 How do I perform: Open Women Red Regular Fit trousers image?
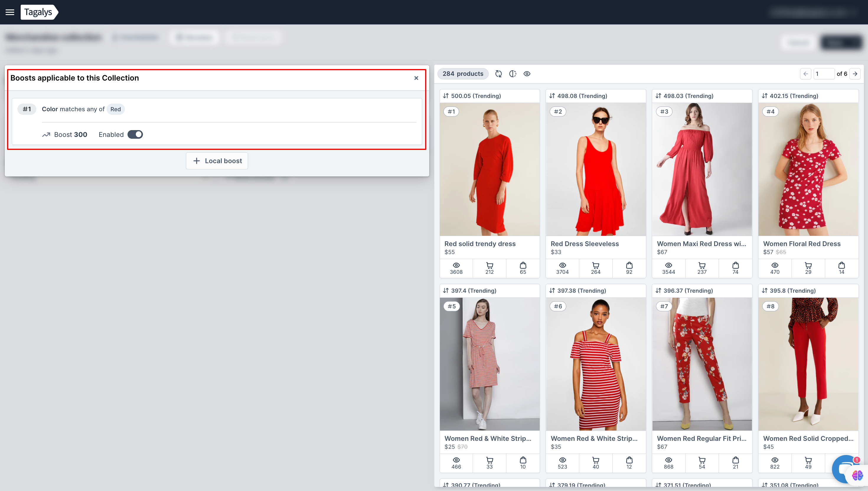point(702,364)
